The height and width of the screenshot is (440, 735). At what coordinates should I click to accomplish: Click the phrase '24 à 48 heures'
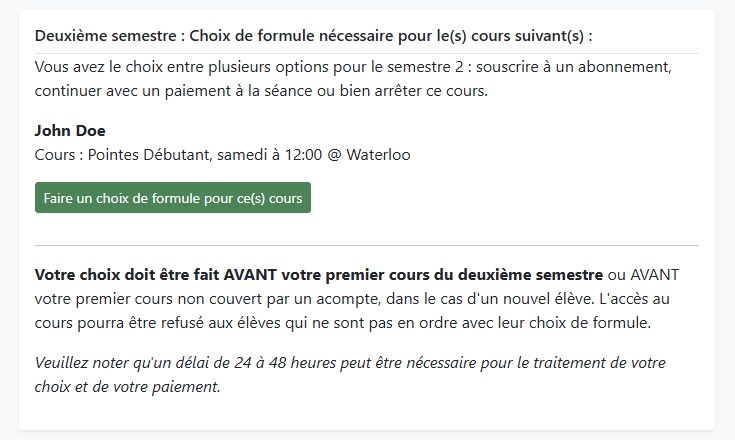point(284,362)
